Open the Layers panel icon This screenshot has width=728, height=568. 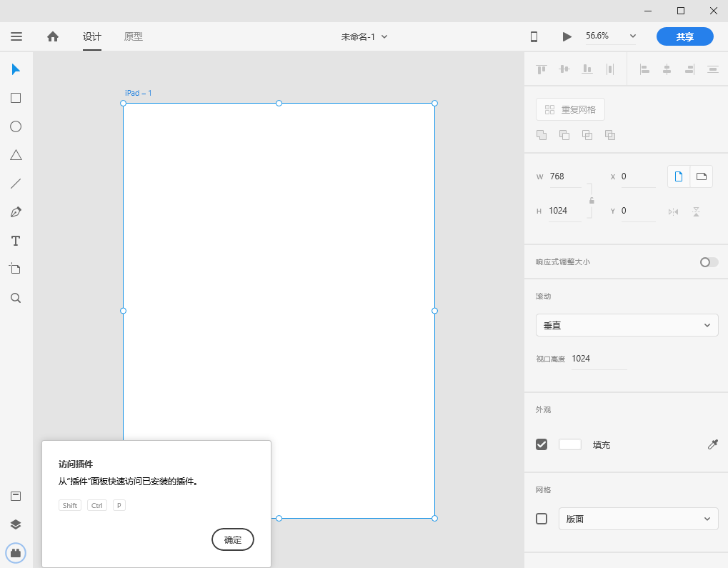(16, 524)
